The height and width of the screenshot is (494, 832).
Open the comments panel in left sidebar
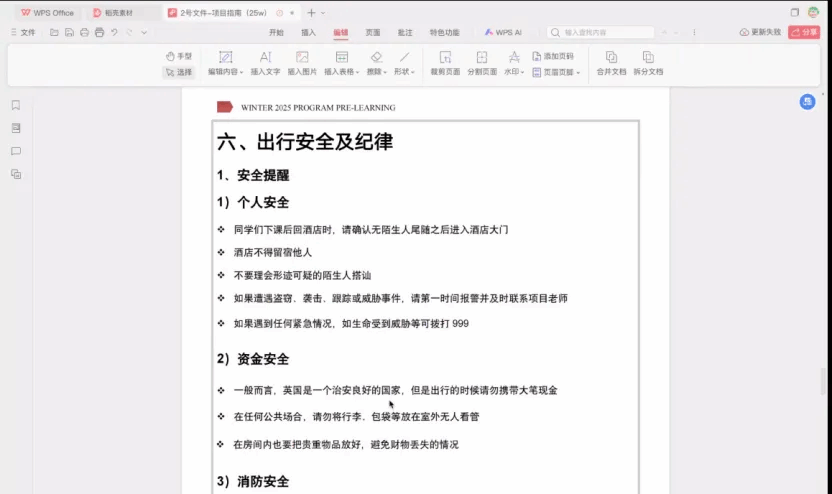click(x=16, y=151)
